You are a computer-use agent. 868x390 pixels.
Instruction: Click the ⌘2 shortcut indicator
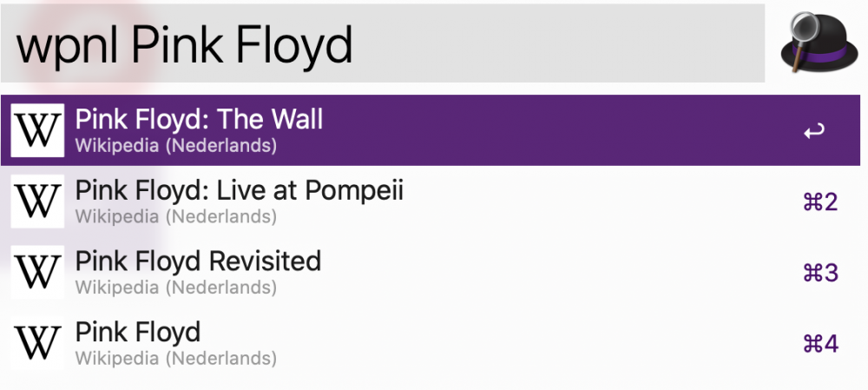coord(820,202)
